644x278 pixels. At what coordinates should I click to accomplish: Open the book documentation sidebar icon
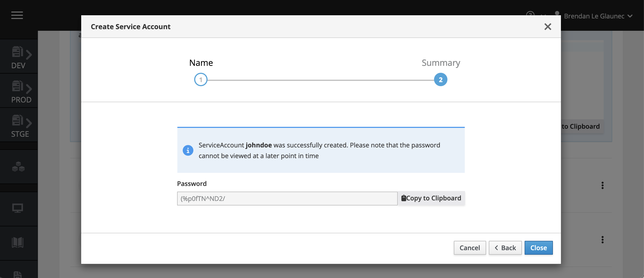(18, 242)
